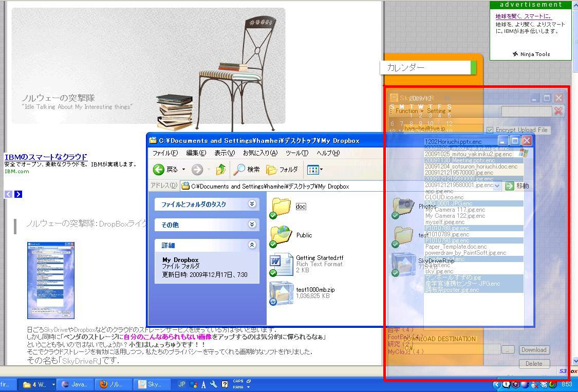Image resolution: width=578 pixels, height=392 pixels.
Task: Open the Function menu in SkyDriveR
Action: tap(409, 110)
